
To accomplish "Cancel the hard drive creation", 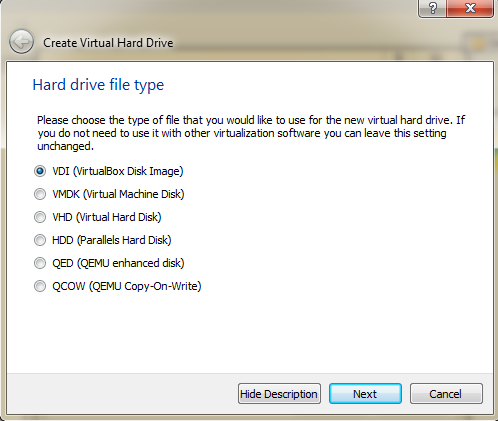I will point(446,394).
